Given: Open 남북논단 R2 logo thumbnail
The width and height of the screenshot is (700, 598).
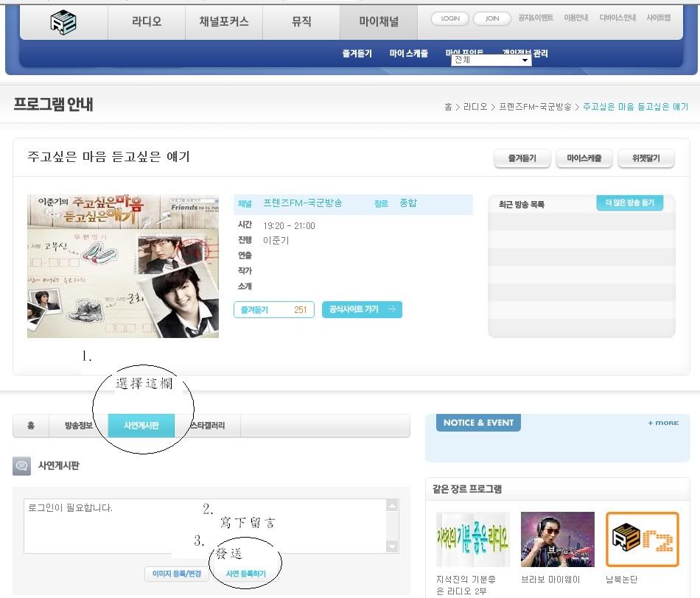Looking at the screenshot, I should coord(642,539).
